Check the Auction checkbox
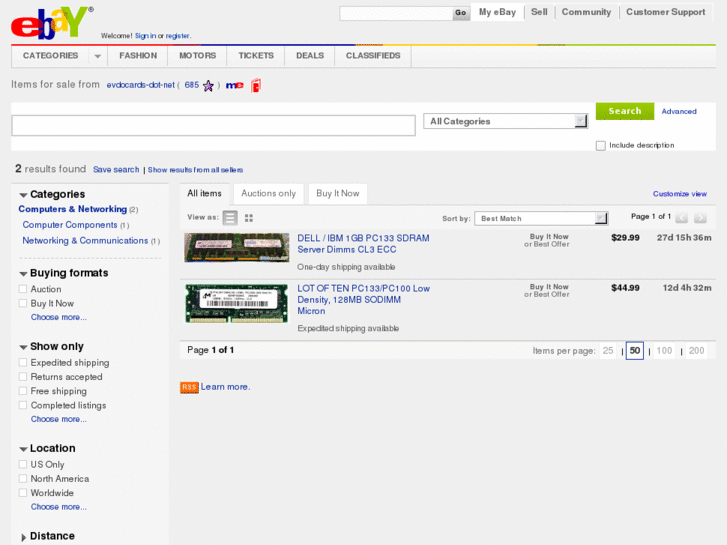 pyautogui.click(x=23, y=289)
